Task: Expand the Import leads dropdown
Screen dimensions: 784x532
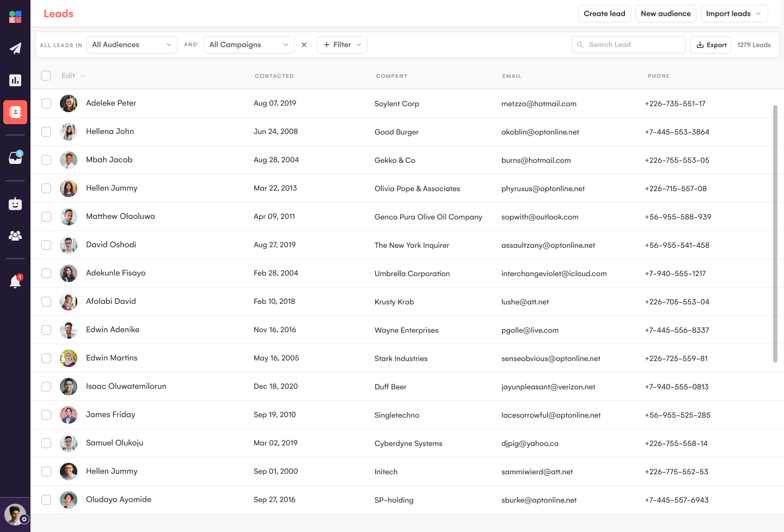Action: point(734,13)
